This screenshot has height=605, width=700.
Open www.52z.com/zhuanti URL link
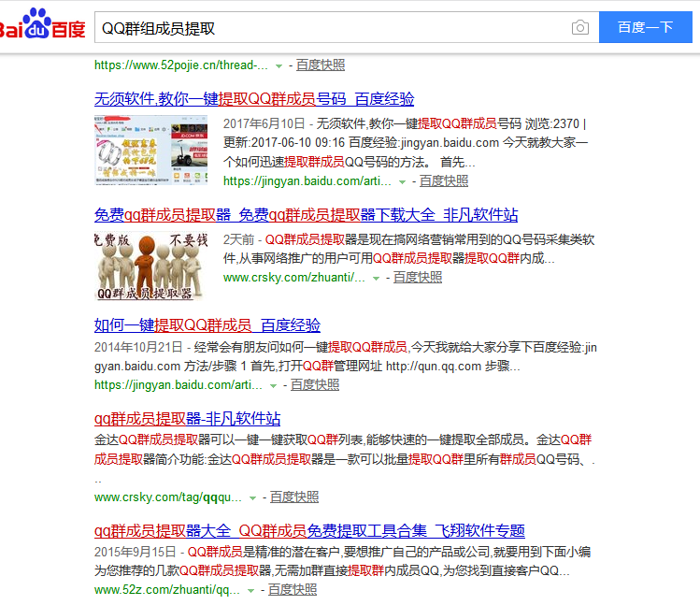167,590
